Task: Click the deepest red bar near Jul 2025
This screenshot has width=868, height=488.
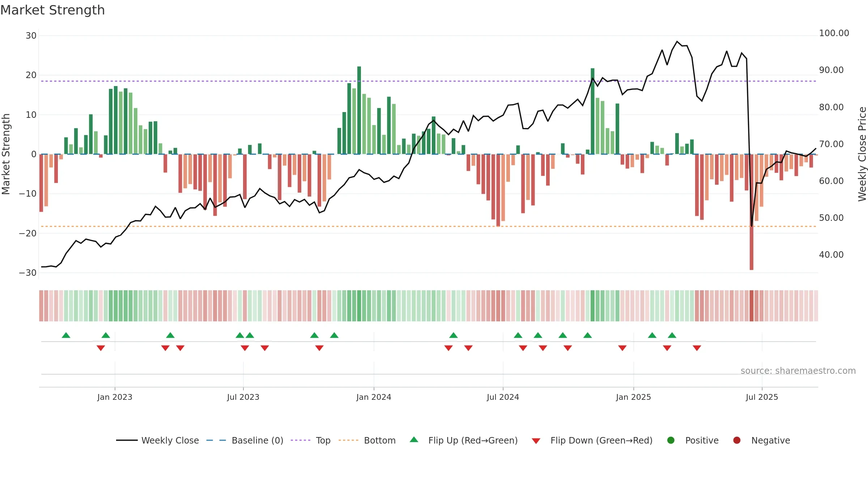Action: [752, 212]
